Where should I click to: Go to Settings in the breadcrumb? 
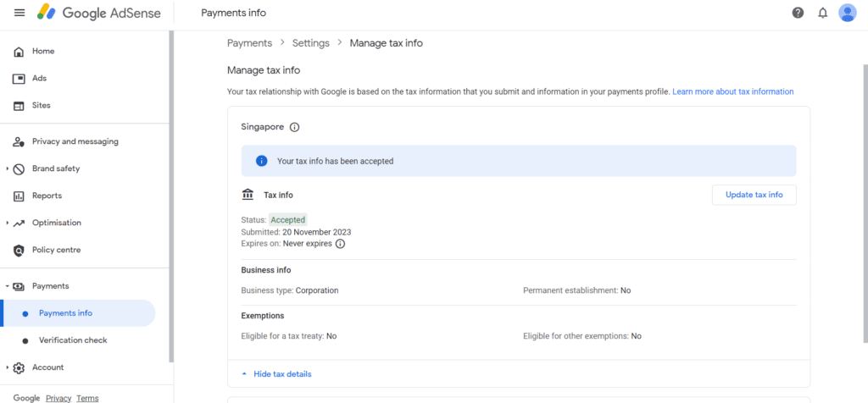(311, 43)
